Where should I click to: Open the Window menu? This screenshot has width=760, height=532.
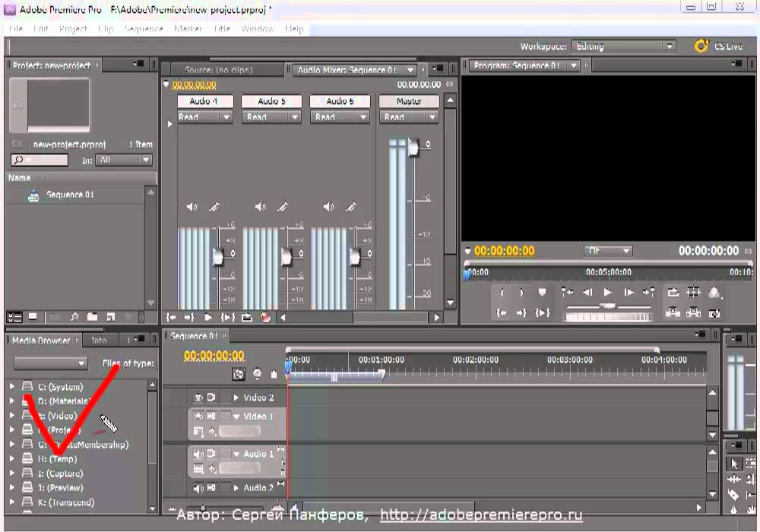(258, 29)
